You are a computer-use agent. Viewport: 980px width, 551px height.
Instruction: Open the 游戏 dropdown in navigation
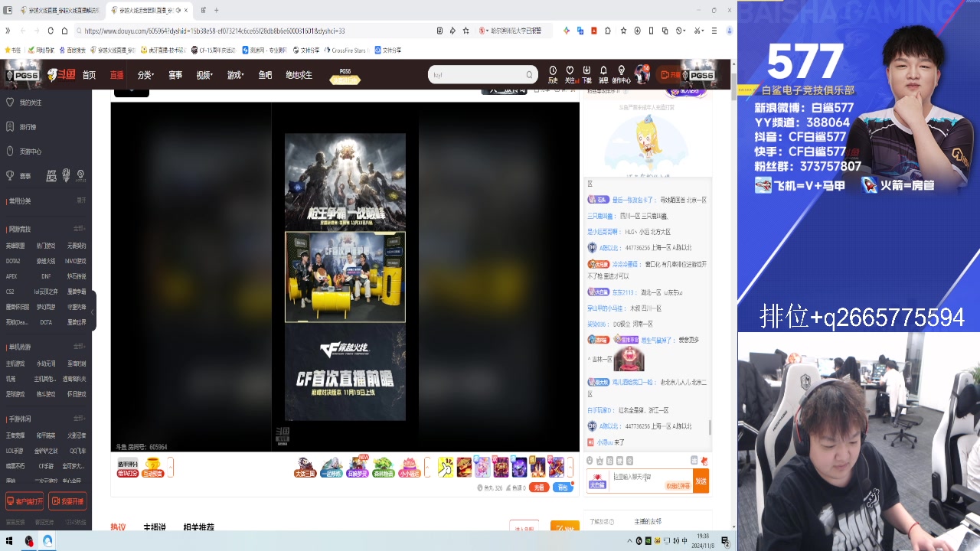point(235,75)
